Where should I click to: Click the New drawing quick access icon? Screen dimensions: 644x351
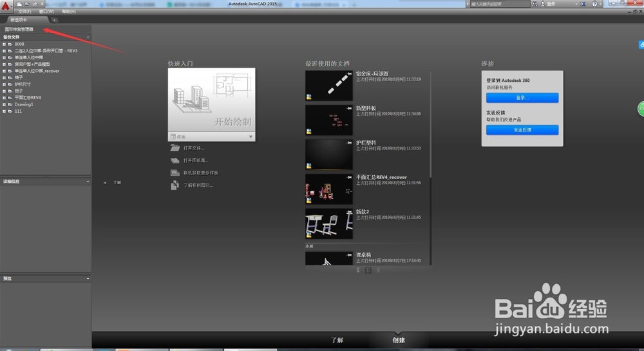19,4
